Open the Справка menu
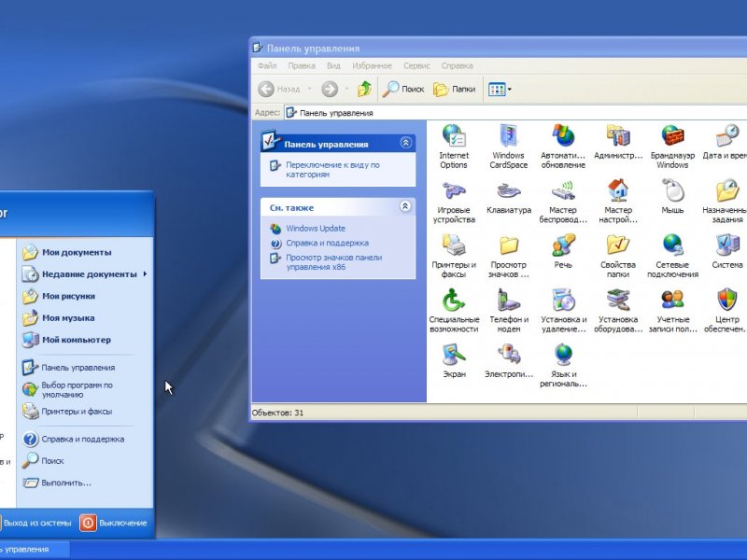This screenshot has height=560, width=747. coord(457,65)
